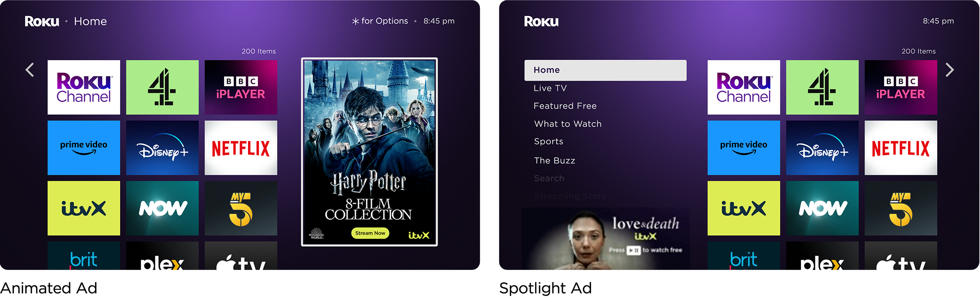Open Plex channel tile in left screen
The width and height of the screenshot is (980, 297).
click(162, 256)
